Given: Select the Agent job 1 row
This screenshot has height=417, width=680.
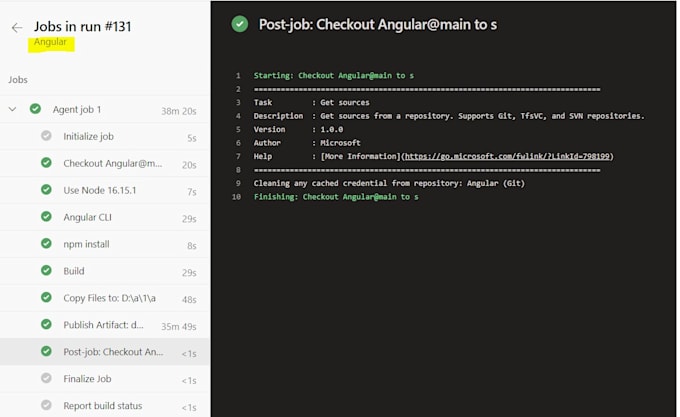Looking at the screenshot, I should click(x=105, y=110).
